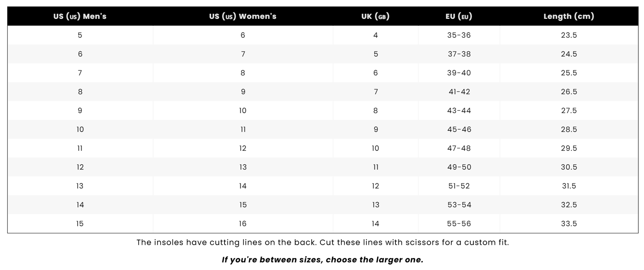Click the EU size 37-38 cell
The image size is (644, 270).
point(459,54)
